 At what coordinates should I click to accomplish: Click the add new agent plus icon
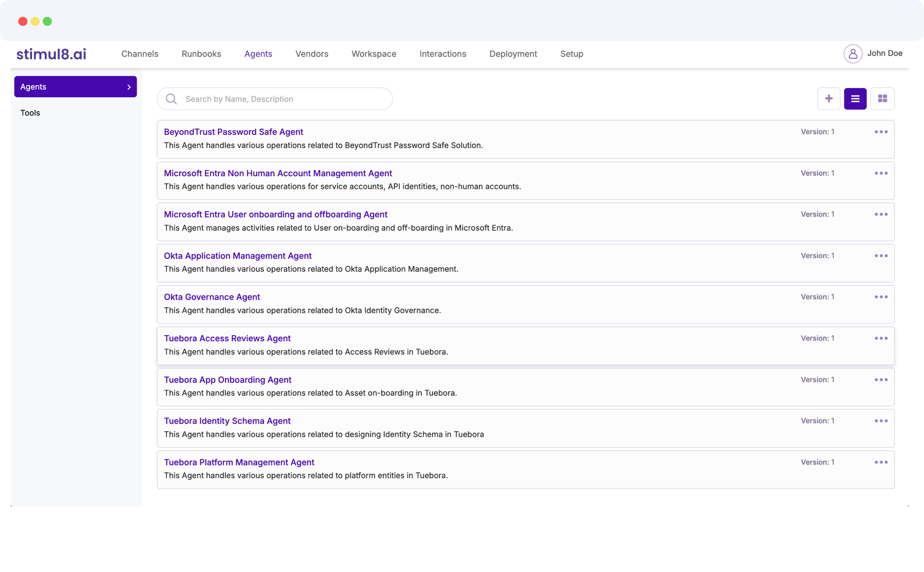tap(829, 98)
